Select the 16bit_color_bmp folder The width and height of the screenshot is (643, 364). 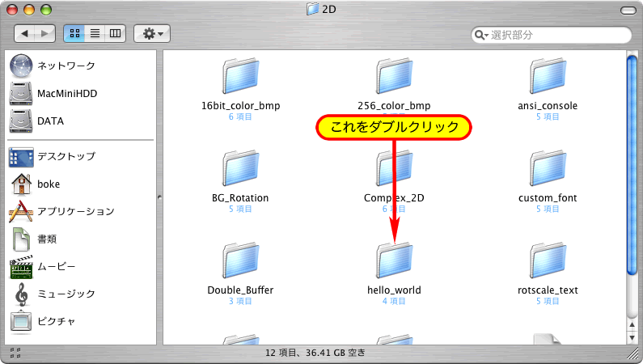click(x=241, y=76)
